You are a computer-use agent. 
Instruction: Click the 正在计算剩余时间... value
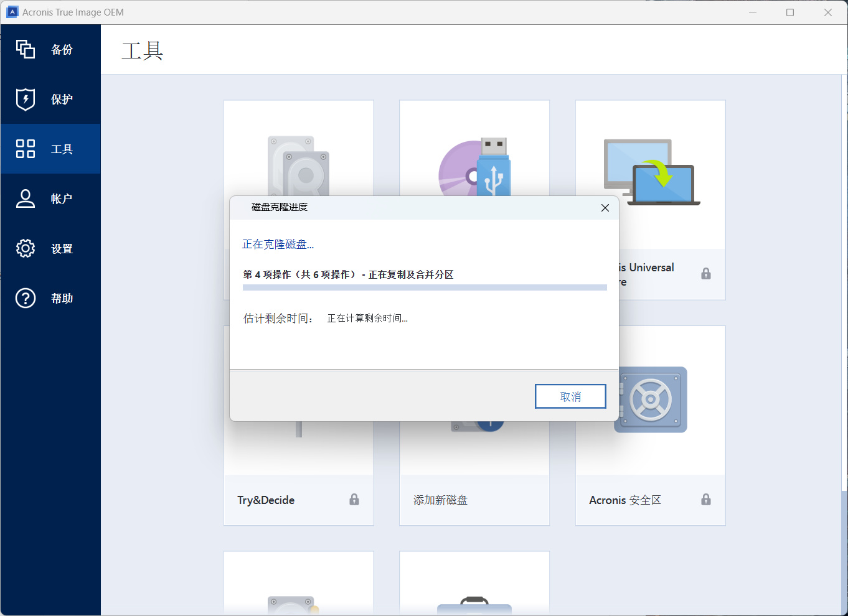pos(367,319)
